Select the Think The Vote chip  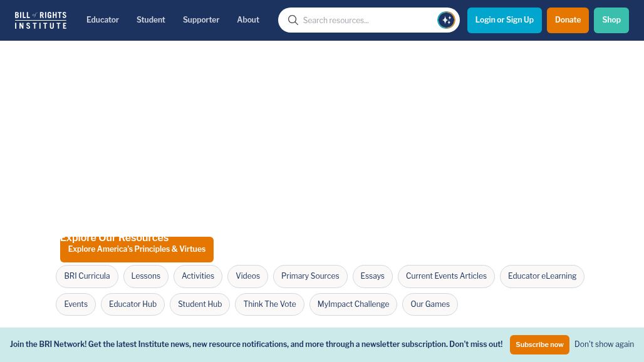pos(269,304)
